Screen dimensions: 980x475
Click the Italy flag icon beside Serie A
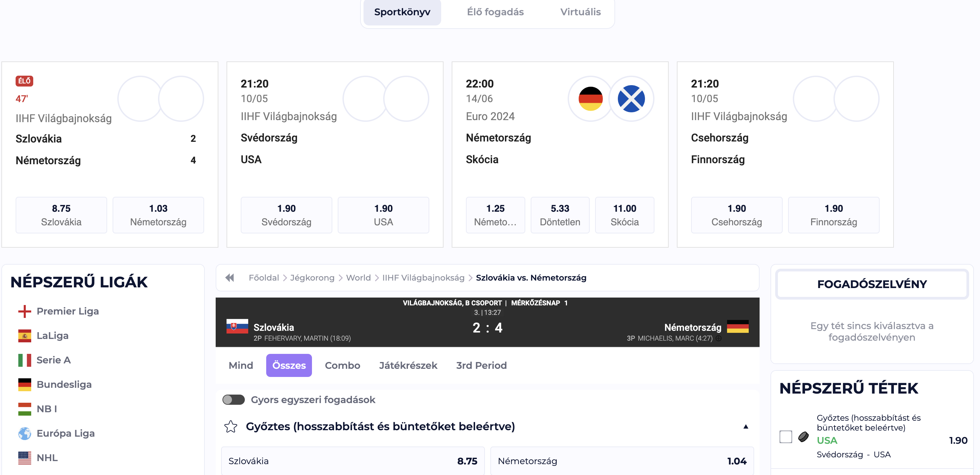(24, 360)
